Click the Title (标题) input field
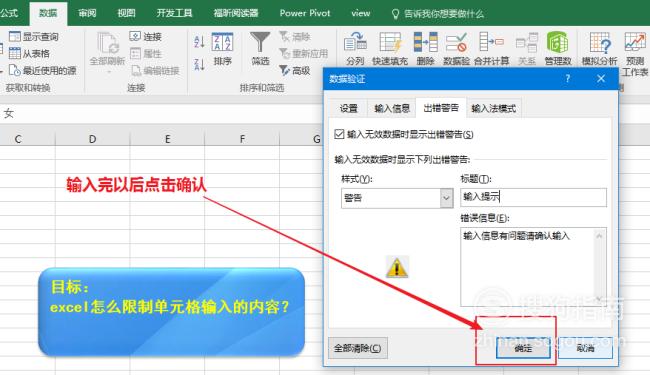 pos(534,197)
